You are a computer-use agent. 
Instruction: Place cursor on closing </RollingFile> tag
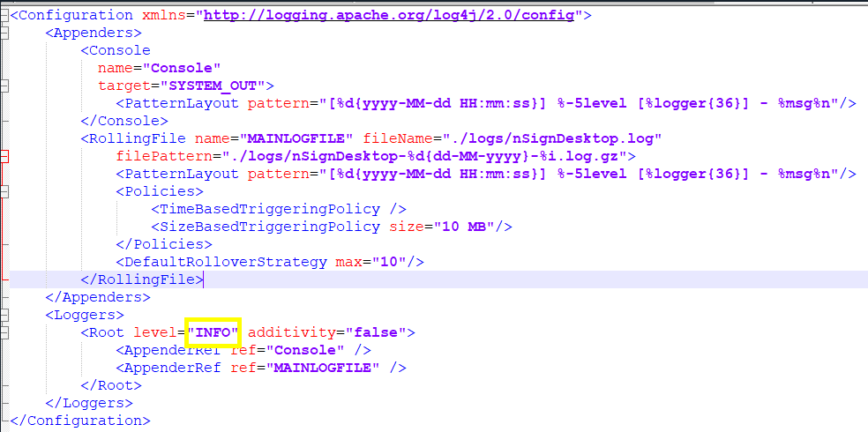tap(142, 279)
